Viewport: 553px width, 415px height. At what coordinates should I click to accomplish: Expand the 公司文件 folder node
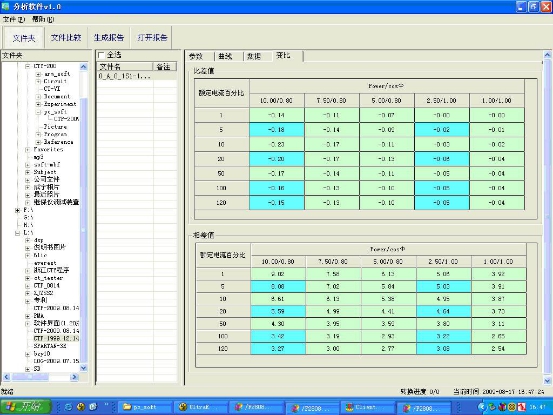coord(28,179)
